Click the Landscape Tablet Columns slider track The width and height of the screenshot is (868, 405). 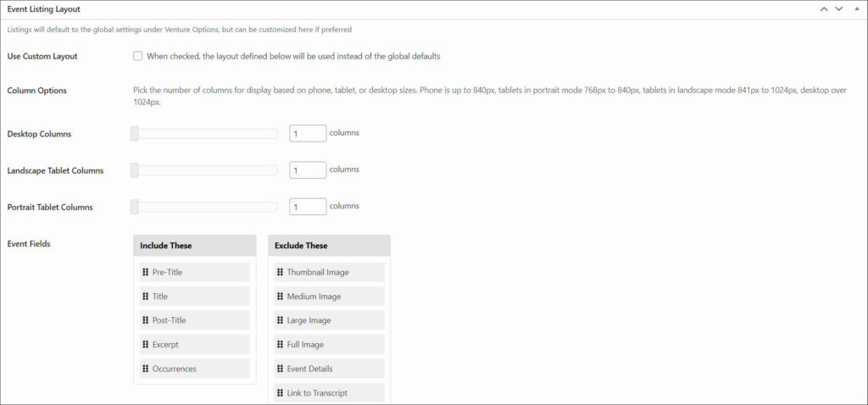point(204,170)
